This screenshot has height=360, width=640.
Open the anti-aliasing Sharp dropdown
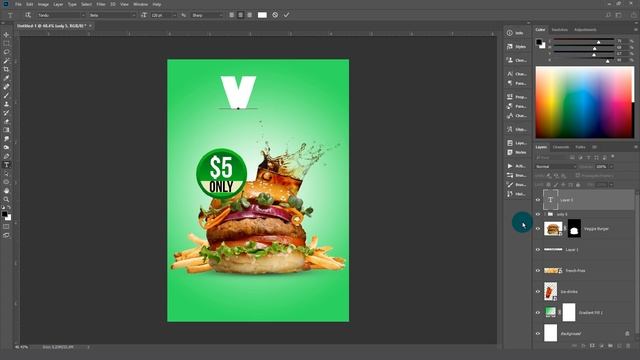pos(207,15)
